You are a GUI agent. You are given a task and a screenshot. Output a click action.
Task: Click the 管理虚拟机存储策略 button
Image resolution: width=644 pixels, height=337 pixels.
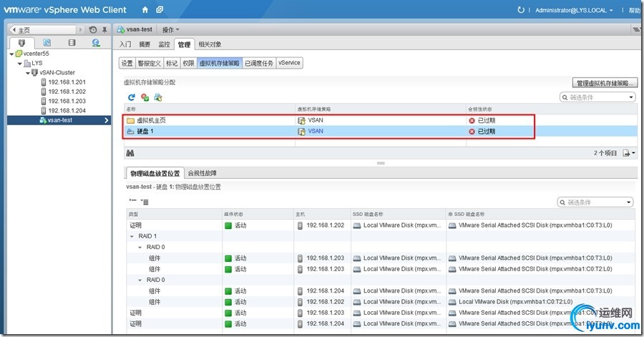(605, 83)
